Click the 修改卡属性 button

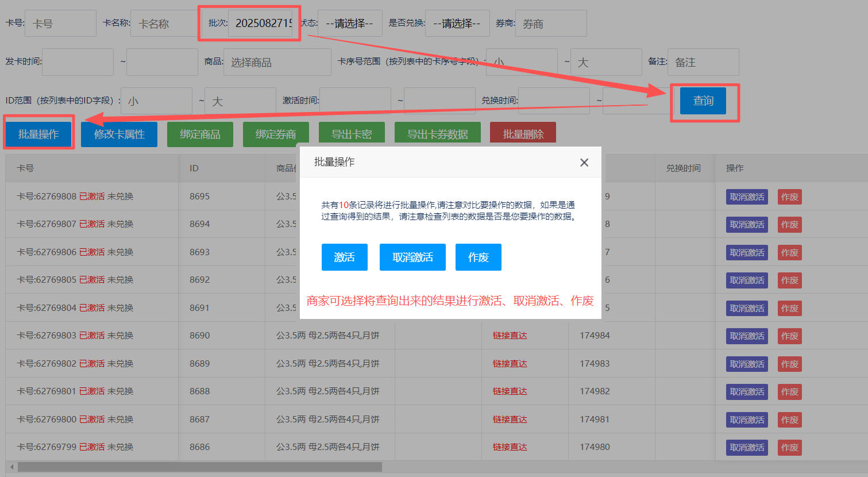click(119, 134)
